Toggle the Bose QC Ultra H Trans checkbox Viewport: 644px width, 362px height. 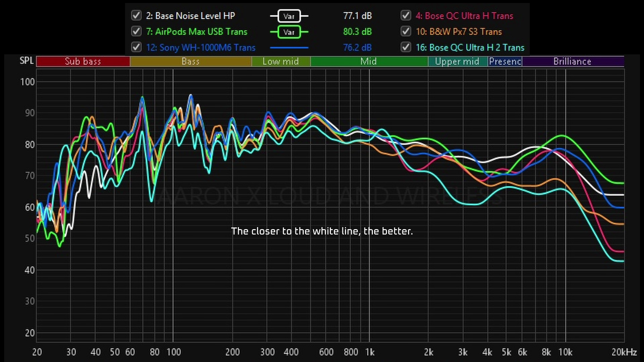406,15
